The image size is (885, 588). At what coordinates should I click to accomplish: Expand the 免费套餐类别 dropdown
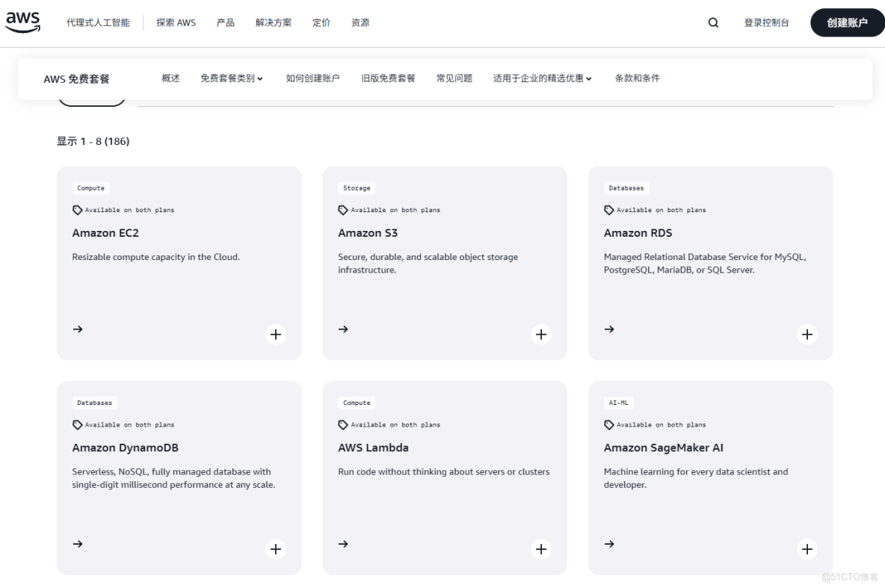(232, 78)
